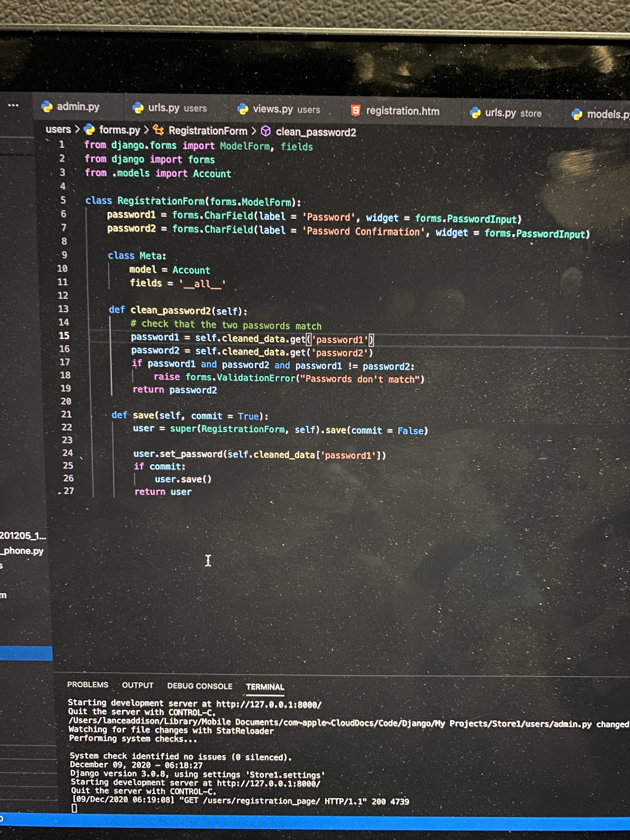Select the 201205_1... file in explorer sidebar
The width and height of the screenshot is (630, 840).
click(23, 536)
